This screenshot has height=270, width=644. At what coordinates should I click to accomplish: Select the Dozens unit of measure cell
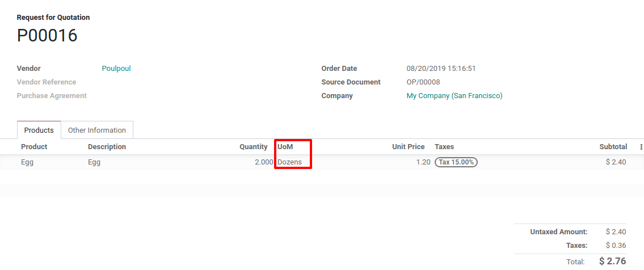(x=289, y=162)
